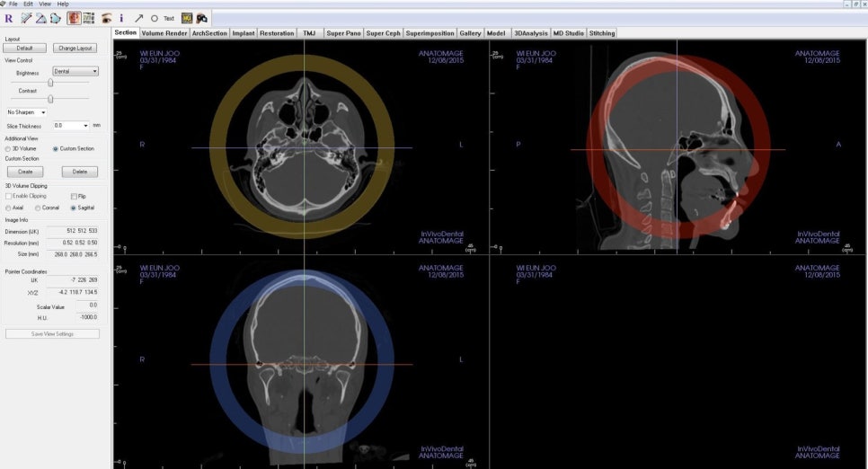Switch to the Superimposition tab

coord(430,33)
